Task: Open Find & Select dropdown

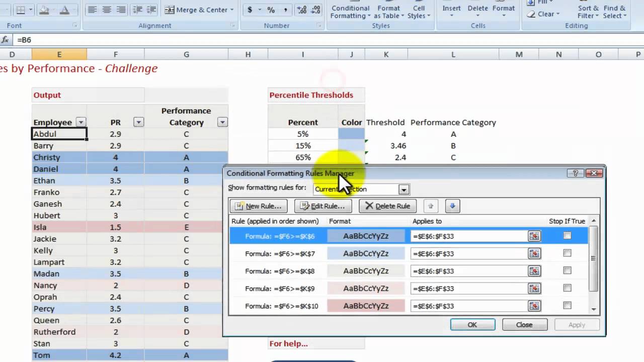Action: (614, 12)
